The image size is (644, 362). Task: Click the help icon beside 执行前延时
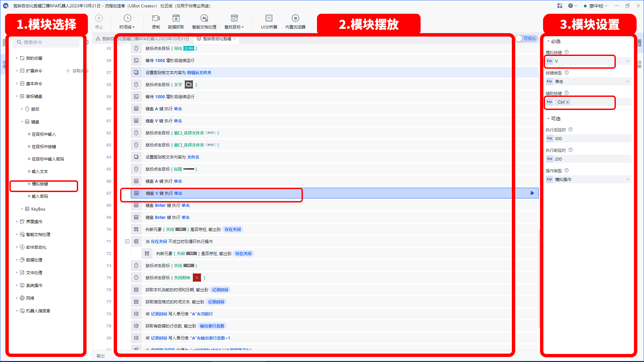click(x=571, y=150)
